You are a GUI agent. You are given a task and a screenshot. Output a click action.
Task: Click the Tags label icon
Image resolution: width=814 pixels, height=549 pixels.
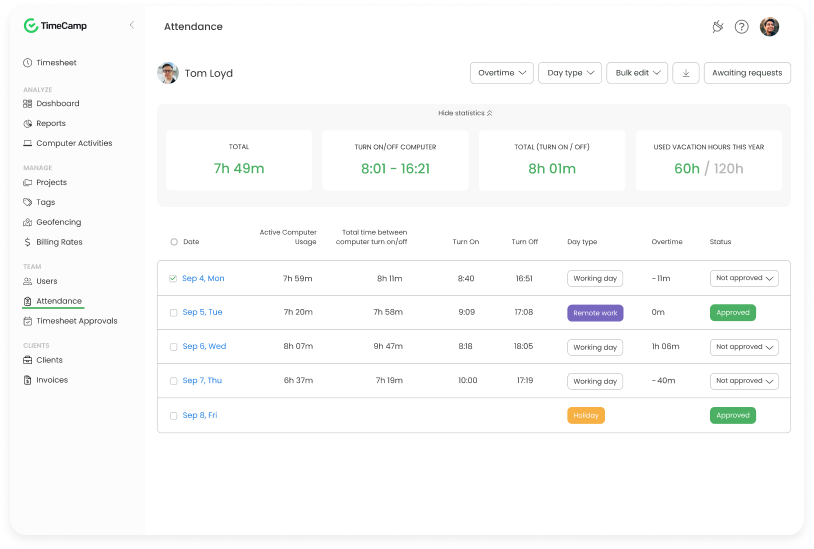(28, 202)
